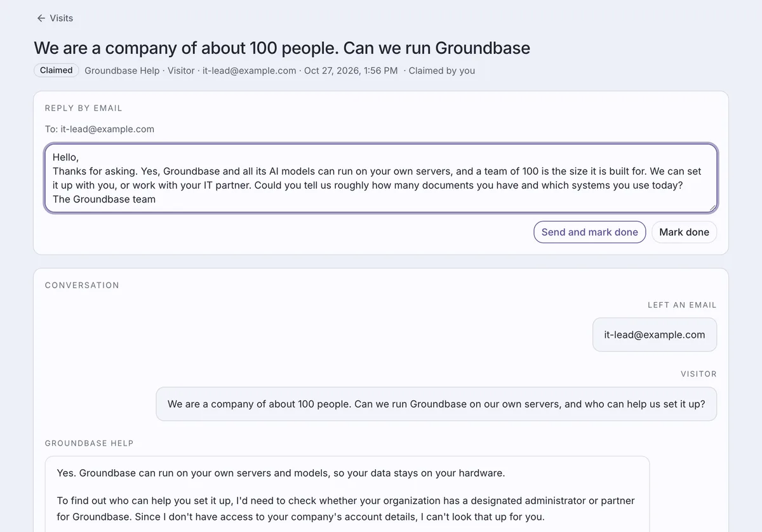Image resolution: width=762 pixels, height=532 pixels.
Task: Click 'Groundbase Help' in the header metadata
Action: click(122, 70)
